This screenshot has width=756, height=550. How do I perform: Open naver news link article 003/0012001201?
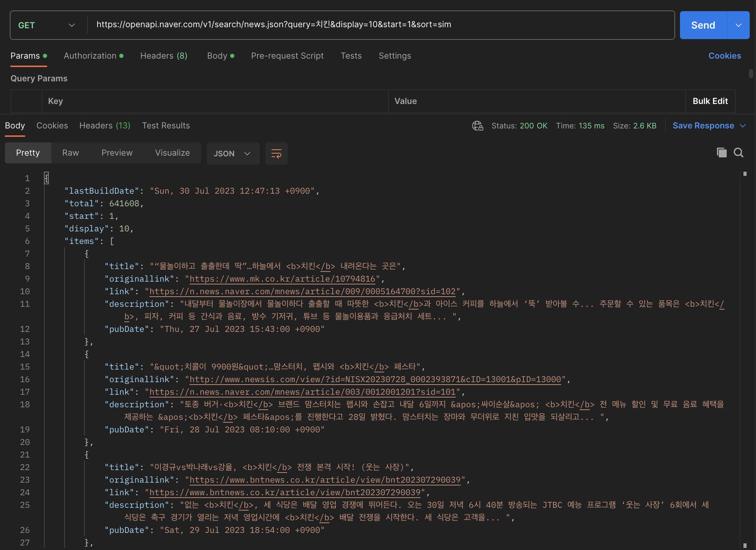[x=302, y=392]
